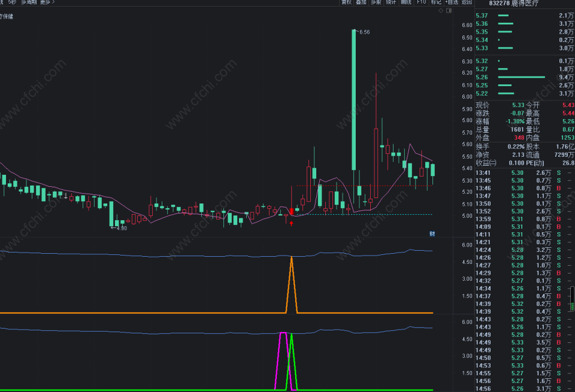Select 画线 drawing tool
This screenshot has width=575, height=392.
406,2
